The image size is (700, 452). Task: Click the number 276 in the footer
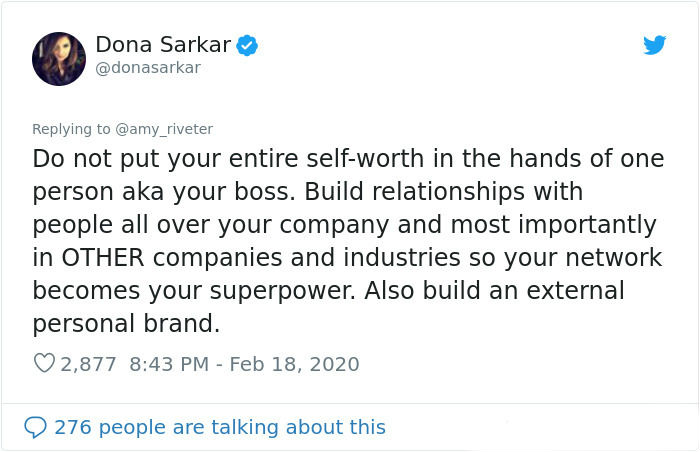tap(73, 427)
